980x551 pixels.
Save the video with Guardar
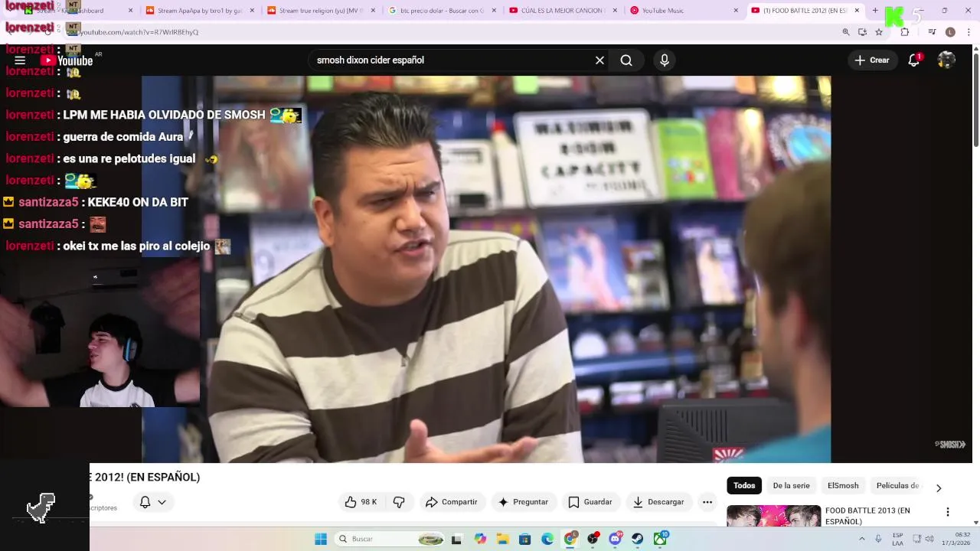pos(590,502)
